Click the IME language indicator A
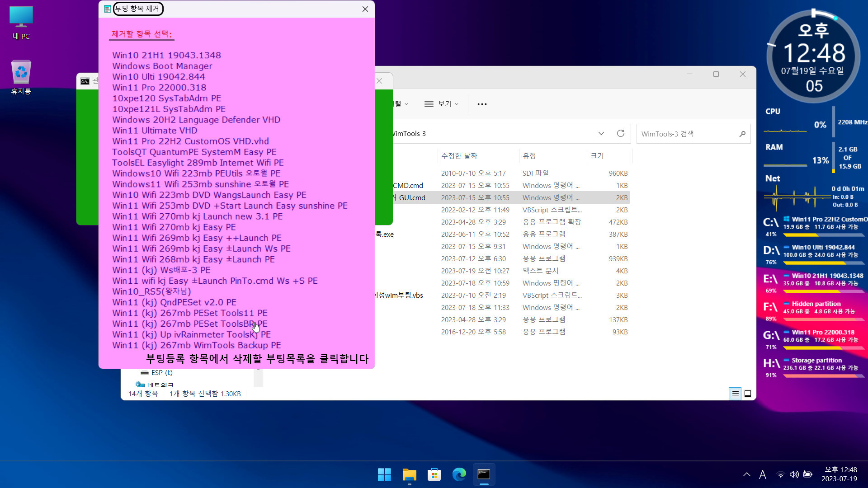 [x=763, y=474]
